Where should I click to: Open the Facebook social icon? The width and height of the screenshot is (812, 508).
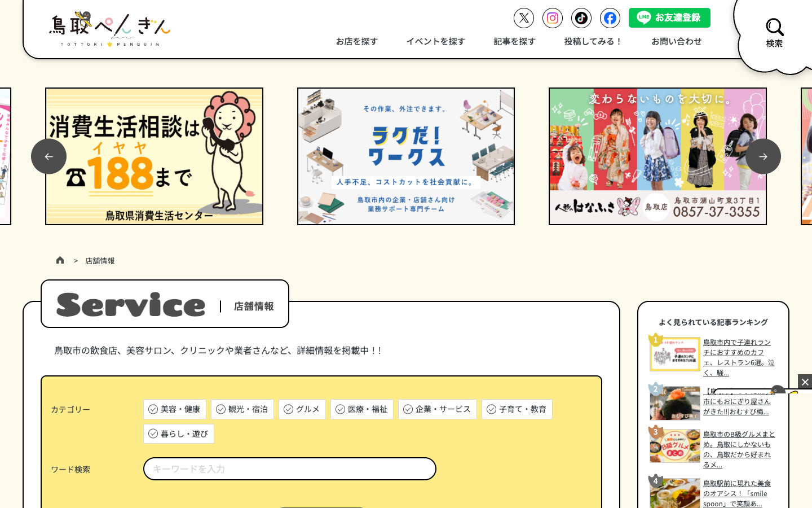click(610, 18)
